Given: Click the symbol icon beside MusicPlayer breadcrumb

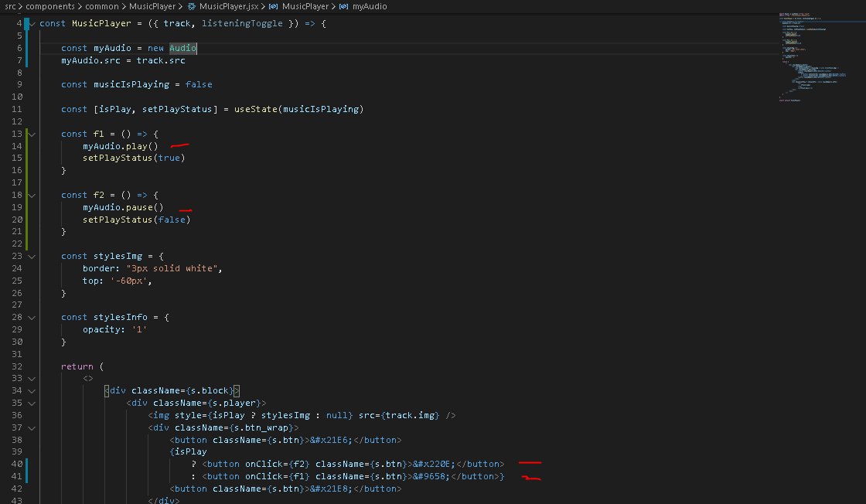Looking at the screenshot, I should pyautogui.click(x=273, y=6).
